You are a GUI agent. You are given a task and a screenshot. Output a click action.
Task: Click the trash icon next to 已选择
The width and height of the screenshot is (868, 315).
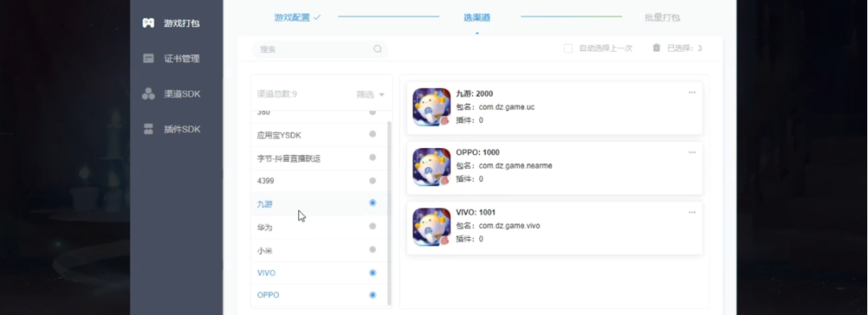[x=657, y=48]
